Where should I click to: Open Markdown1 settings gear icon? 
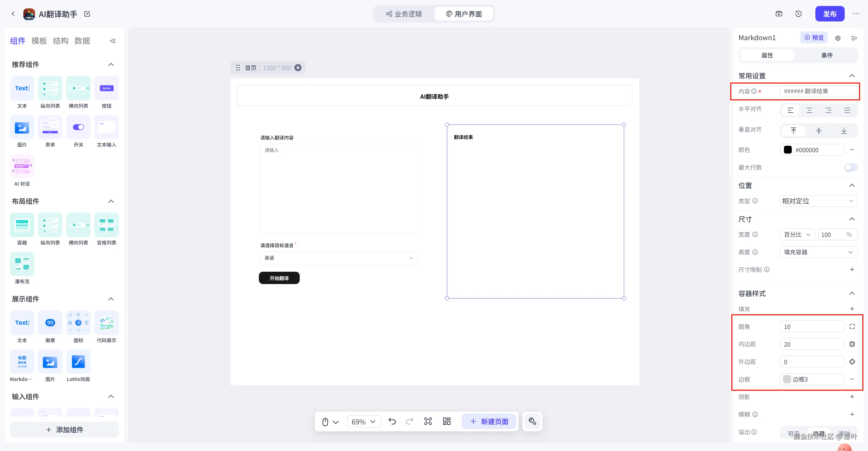point(838,38)
